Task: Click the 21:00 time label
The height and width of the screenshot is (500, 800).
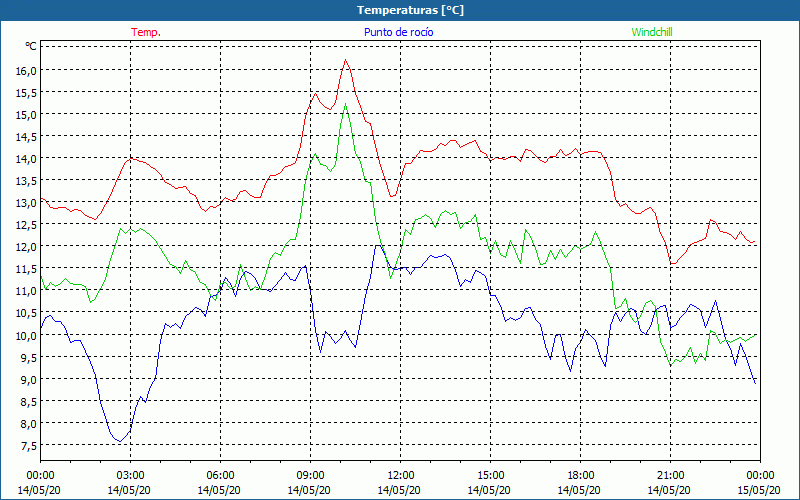Action: pos(670,476)
